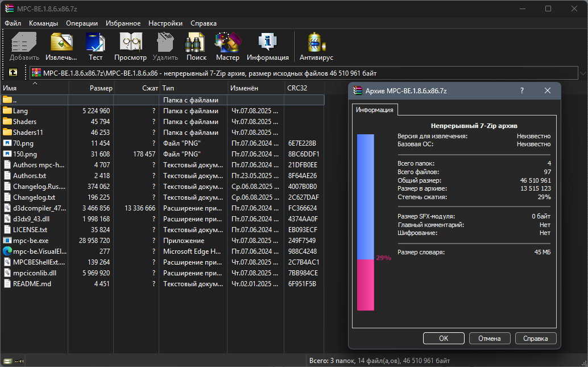Sort by the Сжат column header

137,88
